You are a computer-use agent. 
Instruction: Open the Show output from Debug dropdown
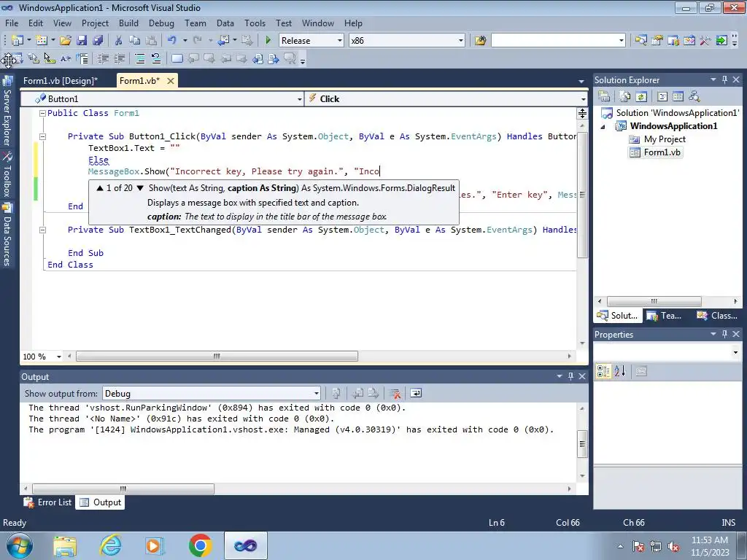point(317,393)
